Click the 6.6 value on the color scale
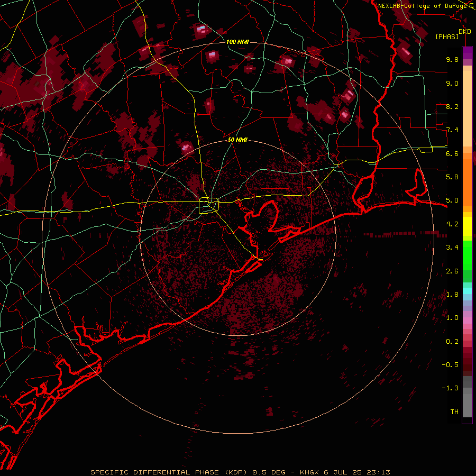The width and height of the screenshot is (476, 476). (x=452, y=153)
